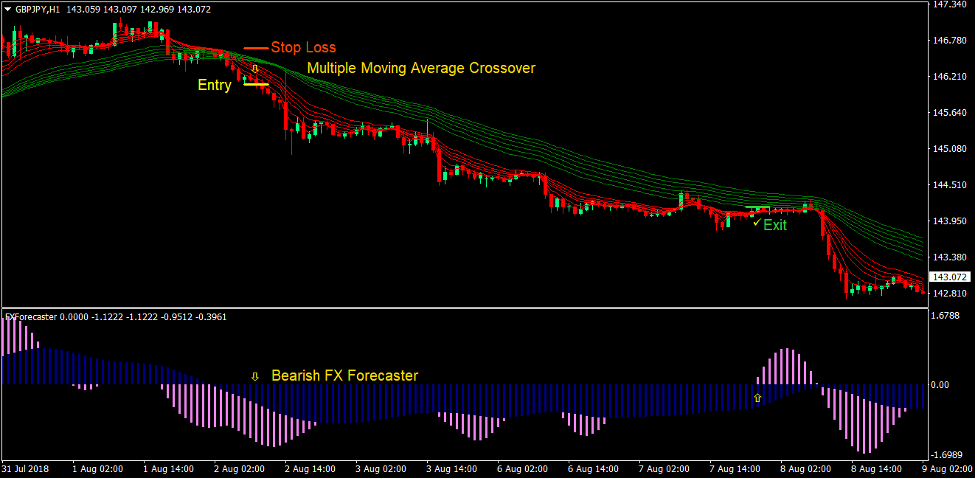The image size is (977, 479).
Task: Click the '146.780' price axis label
Action: [x=949, y=40]
